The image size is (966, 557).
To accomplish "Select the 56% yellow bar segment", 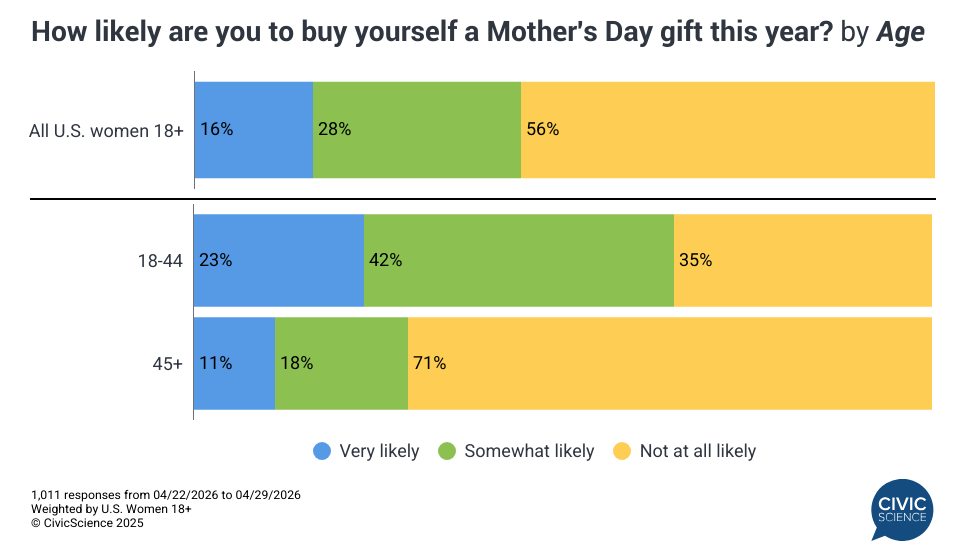I will point(728,130).
